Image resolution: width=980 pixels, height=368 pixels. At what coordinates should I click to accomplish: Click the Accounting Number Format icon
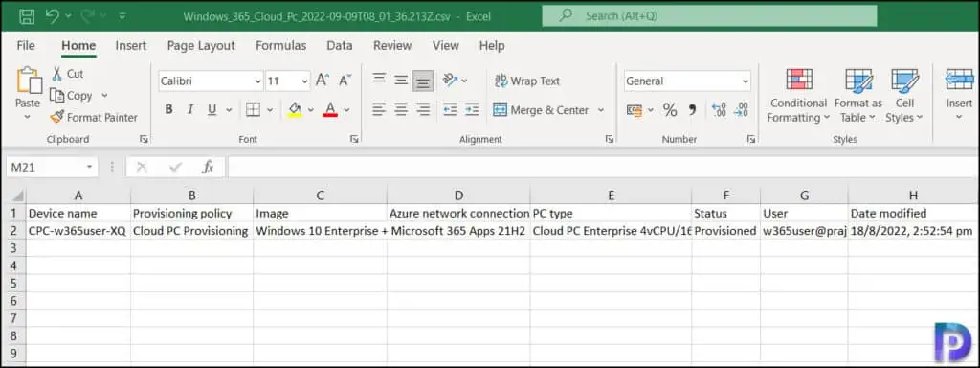634,111
